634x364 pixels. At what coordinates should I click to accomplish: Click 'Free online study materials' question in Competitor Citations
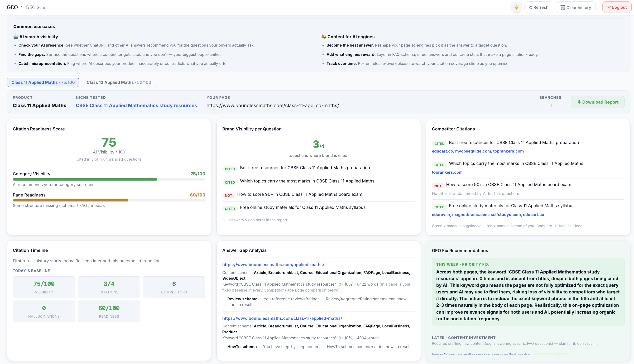pos(511,206)
